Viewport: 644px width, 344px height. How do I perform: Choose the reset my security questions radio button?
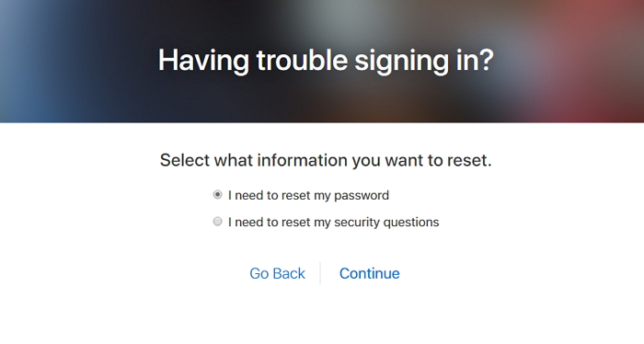tap(218, 222)
